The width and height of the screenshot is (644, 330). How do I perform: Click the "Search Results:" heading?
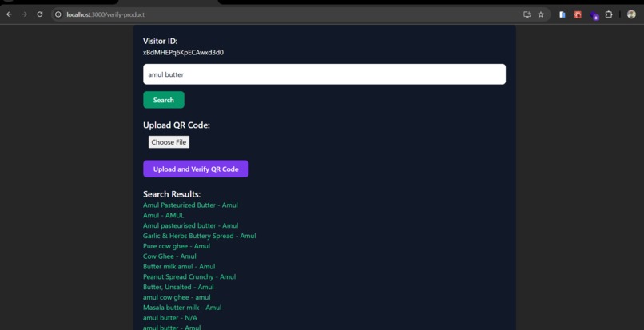[x=172, y=194]
